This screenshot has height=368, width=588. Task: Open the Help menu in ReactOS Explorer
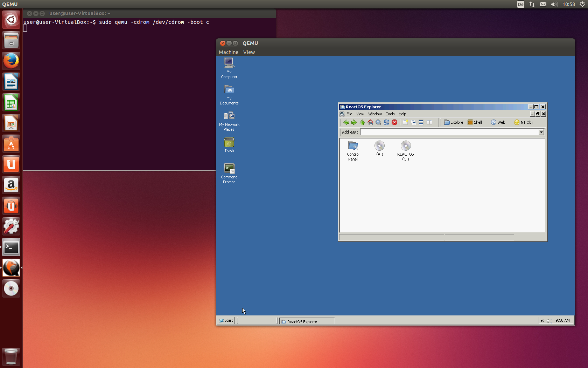point(402,114)
